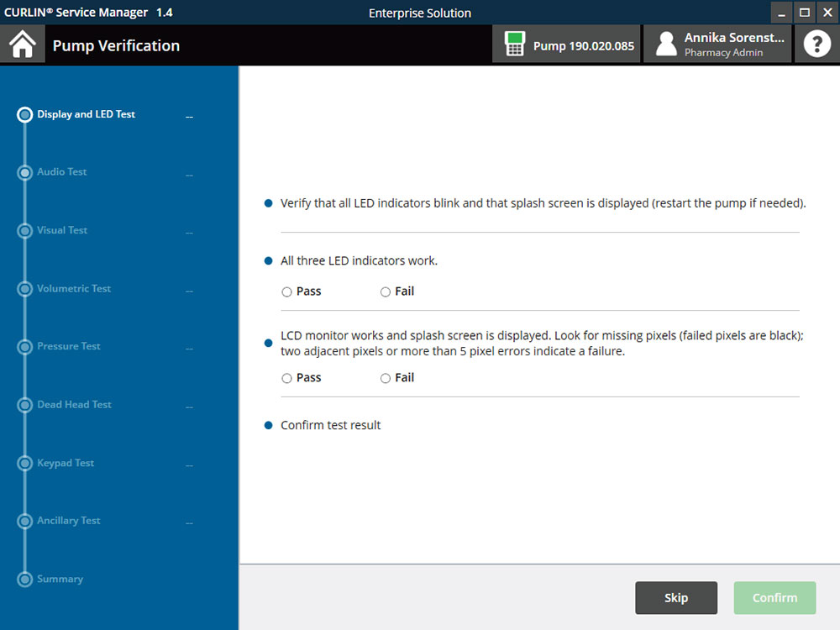Image resolution: width=840 pixels, height=630 pixels.
Task: Open the Summary step label
Action: (x=60, y=579)
